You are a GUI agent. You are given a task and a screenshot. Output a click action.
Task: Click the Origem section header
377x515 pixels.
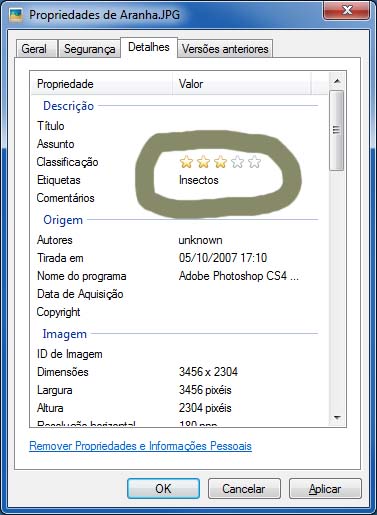click(x=63, y=220)
